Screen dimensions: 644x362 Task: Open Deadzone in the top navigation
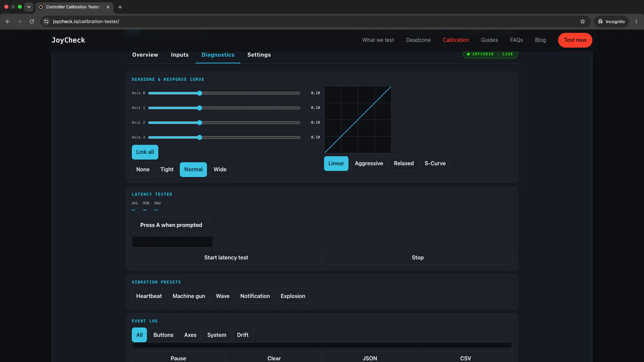click(x=418, y=40)
